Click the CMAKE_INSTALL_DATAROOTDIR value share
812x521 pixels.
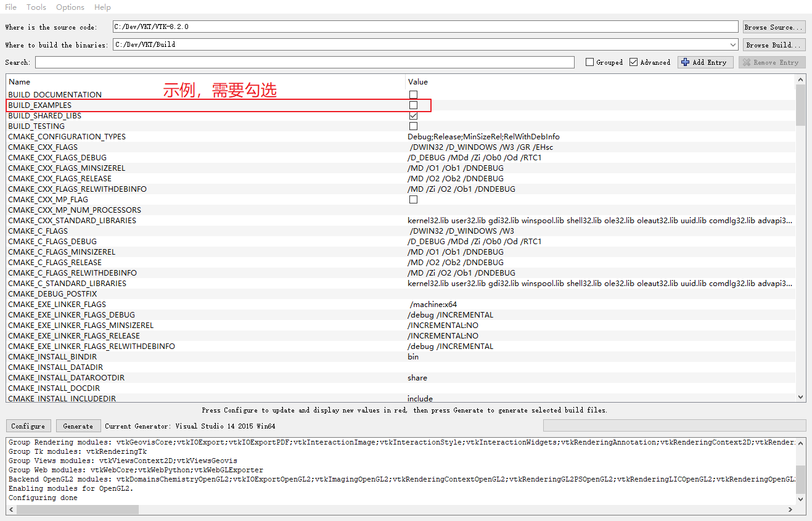tap(417, 377)
